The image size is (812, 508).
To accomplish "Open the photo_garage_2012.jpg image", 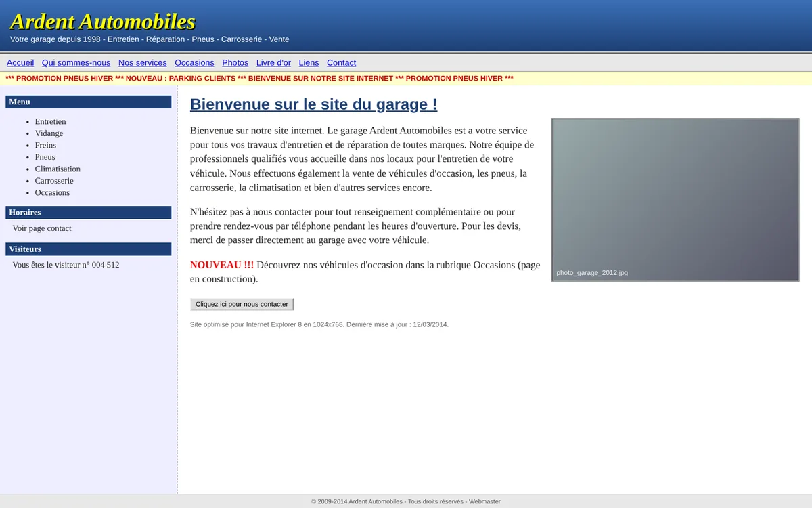I will (x=675, y=200).
